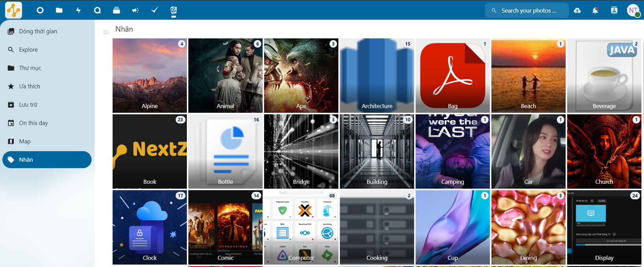Open the Dashboard circle icon
This screenshot has height=267, width=644.
(x=40, y=10)
